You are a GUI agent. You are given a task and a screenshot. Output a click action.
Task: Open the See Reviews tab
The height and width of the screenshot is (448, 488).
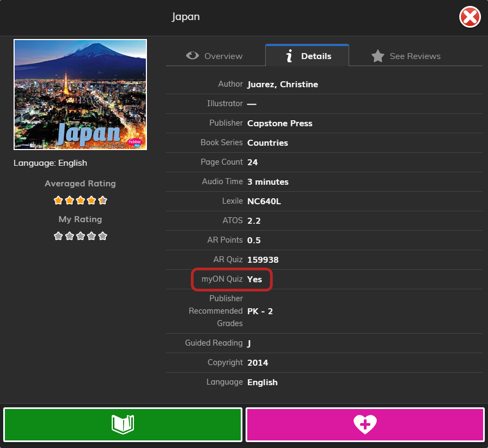click(x=406, y=55)
